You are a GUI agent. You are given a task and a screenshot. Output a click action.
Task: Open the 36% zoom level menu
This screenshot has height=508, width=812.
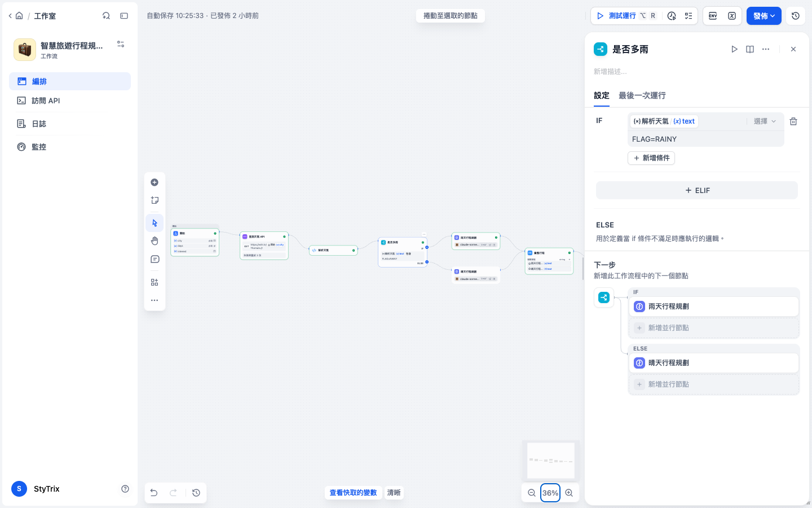[550, 493]
